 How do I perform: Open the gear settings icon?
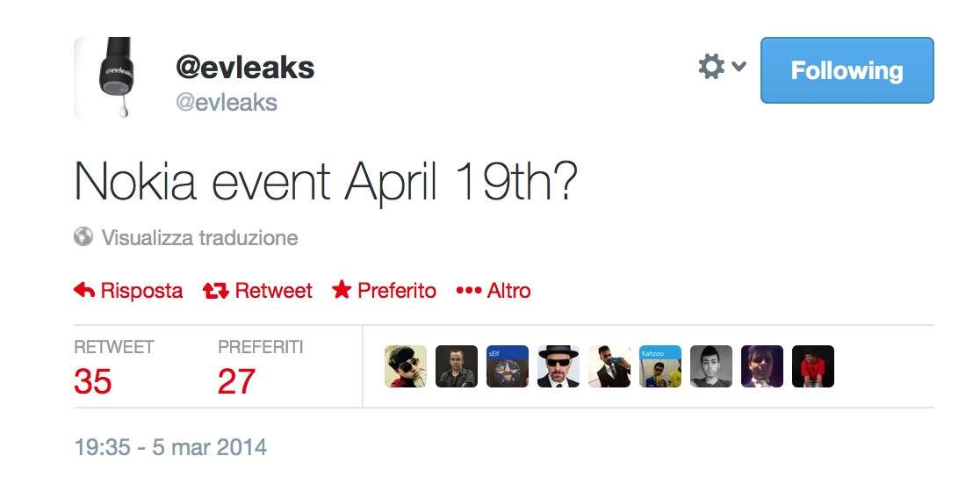(710, 66)
